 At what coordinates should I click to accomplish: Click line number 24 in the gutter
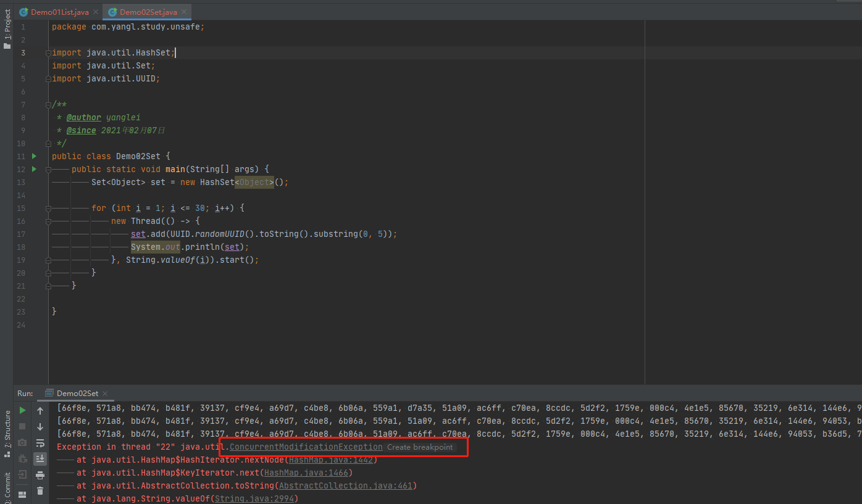point(22,324)
